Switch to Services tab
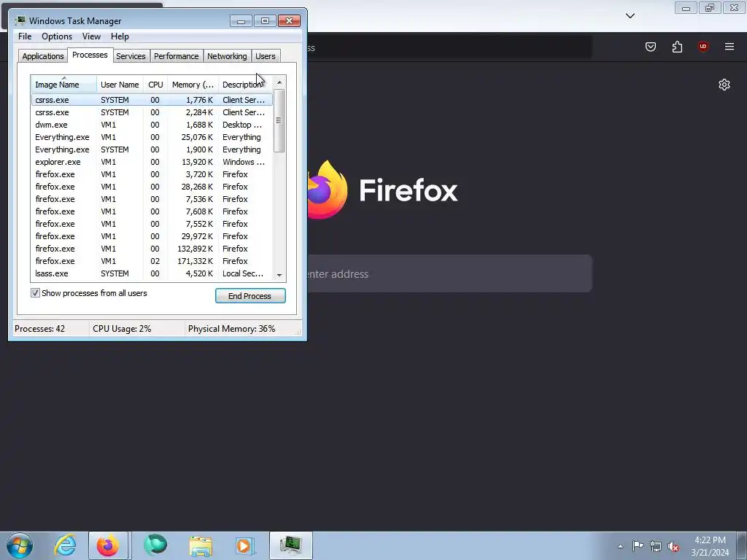This screenshot has height=560, width=747. tap(131, 56)
